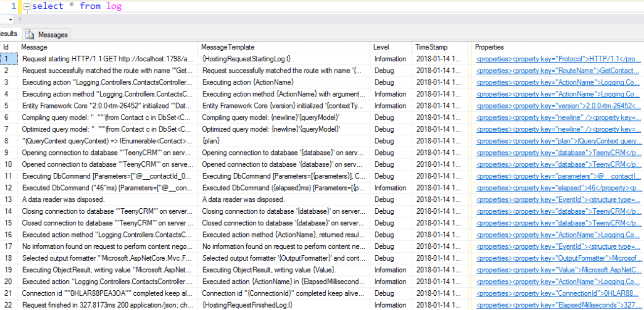Open the Messages tab

click(52, 35)
